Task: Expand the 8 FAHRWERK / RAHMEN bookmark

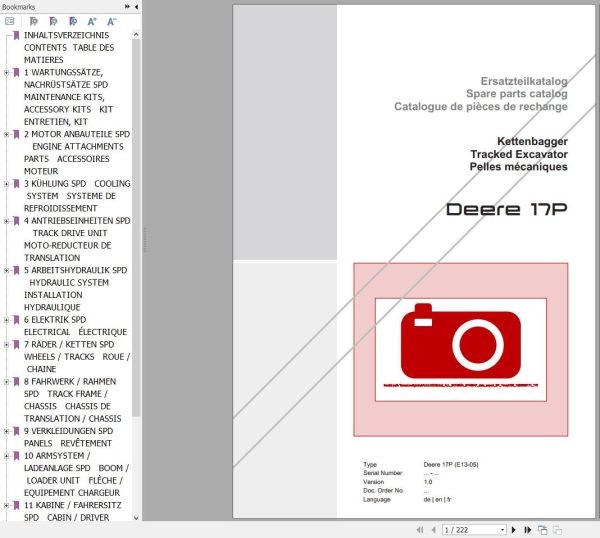Action: pos(6,381)
